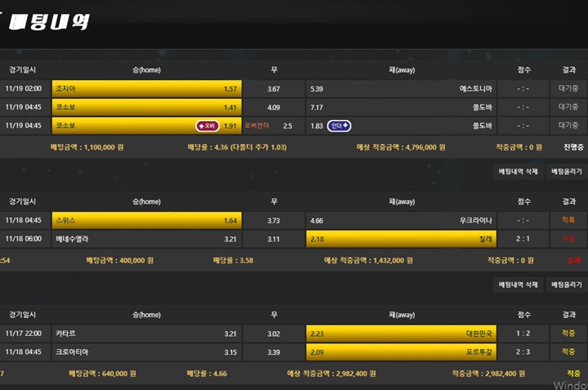
Task: Click the 베팅내역 page title logo
Action: click(x=49, y=22)
